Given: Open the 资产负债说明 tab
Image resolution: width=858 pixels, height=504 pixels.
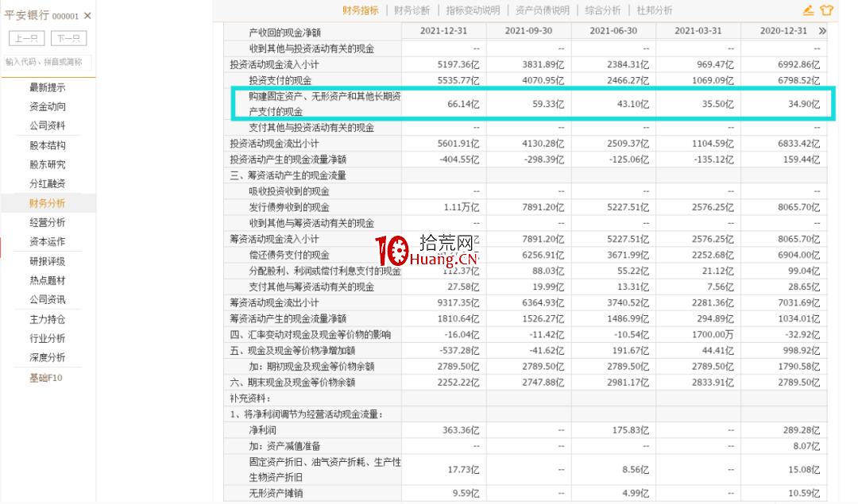Looking at the screenshot, I should (x=543, y=10).
